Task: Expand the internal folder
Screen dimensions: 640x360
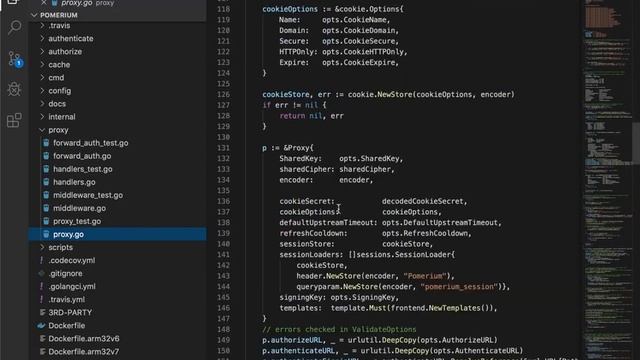Action: (x=42, y=117)
